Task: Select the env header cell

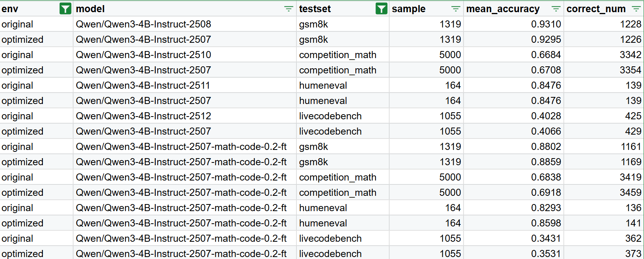Action: pos(37,9)
